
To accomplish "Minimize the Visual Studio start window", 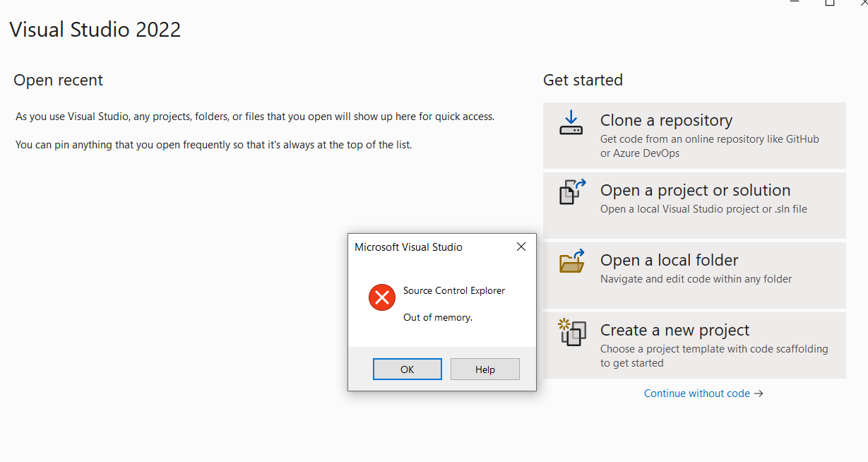I will pos(796,3).
